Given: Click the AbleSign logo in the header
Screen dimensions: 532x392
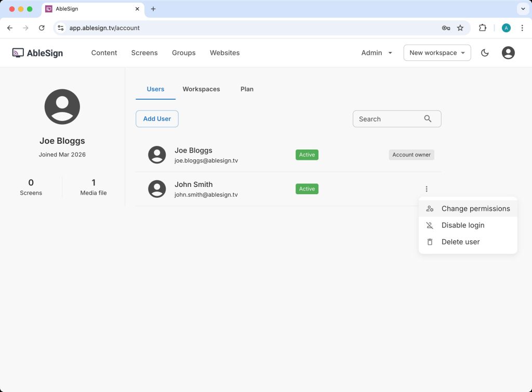Looking at the screenshot, I should (37, 53).
